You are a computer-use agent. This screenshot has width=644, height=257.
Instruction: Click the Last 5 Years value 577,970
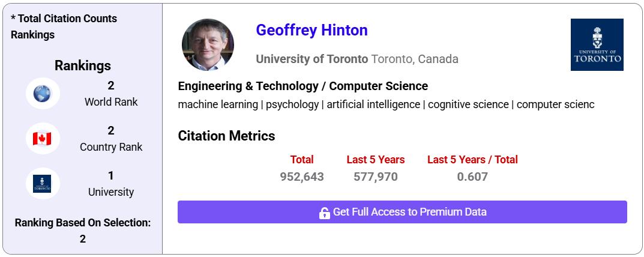coord(376,177)
